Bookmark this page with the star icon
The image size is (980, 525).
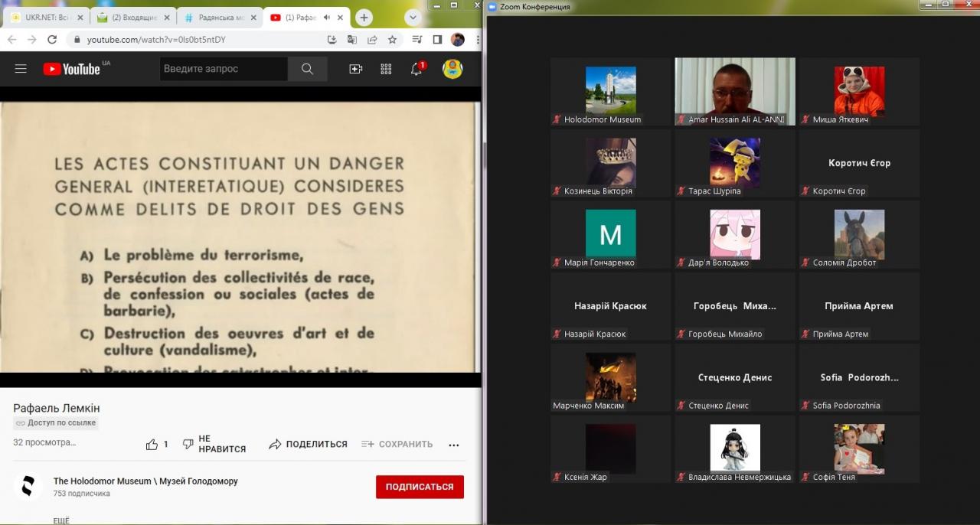tap(392, 40)
